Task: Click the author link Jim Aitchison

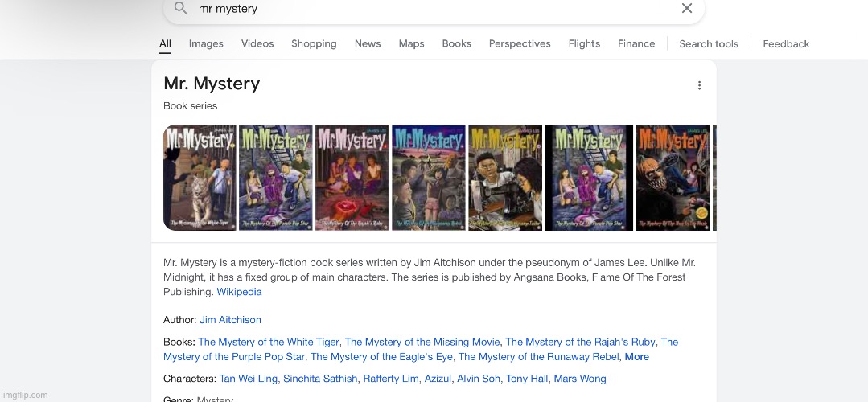Action: click(x=230, y=320)
